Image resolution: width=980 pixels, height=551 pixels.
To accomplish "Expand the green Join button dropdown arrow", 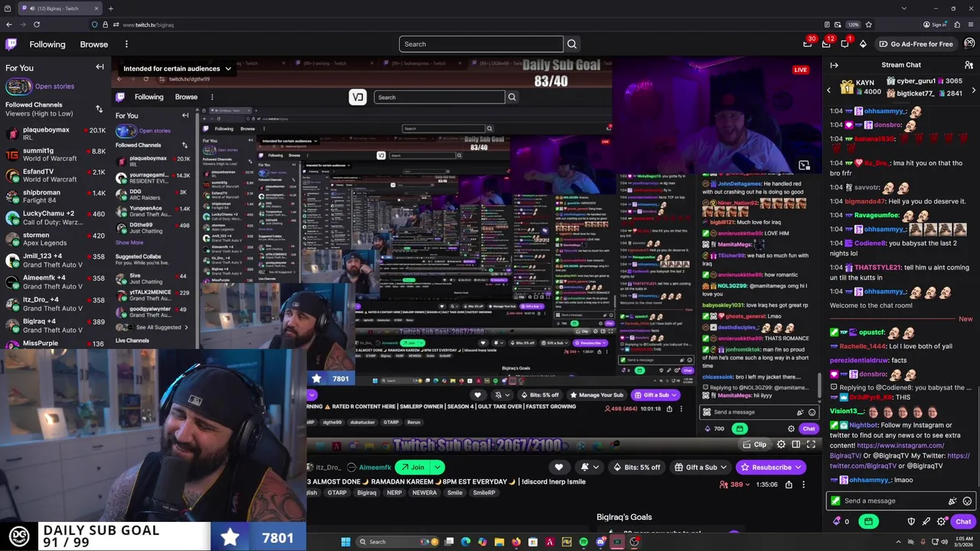I will (x=437, y=468).
